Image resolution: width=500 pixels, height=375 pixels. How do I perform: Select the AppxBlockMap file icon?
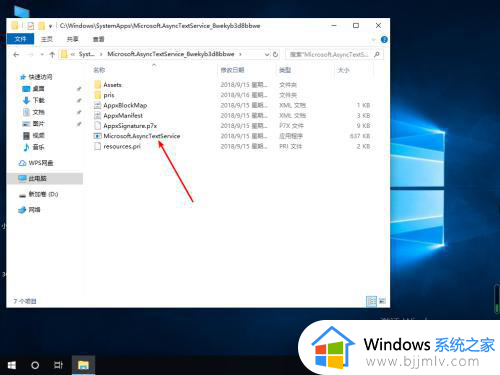97,105
